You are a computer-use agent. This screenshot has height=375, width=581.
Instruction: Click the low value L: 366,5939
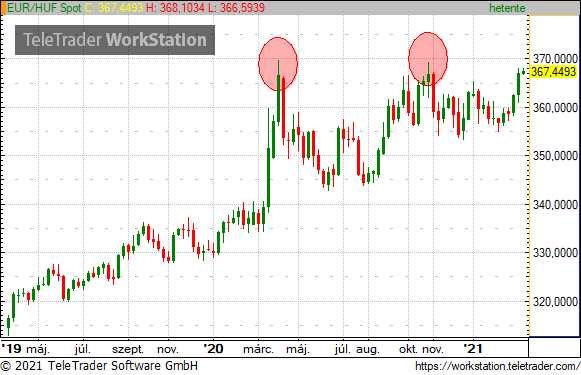[x=236, y=8]
